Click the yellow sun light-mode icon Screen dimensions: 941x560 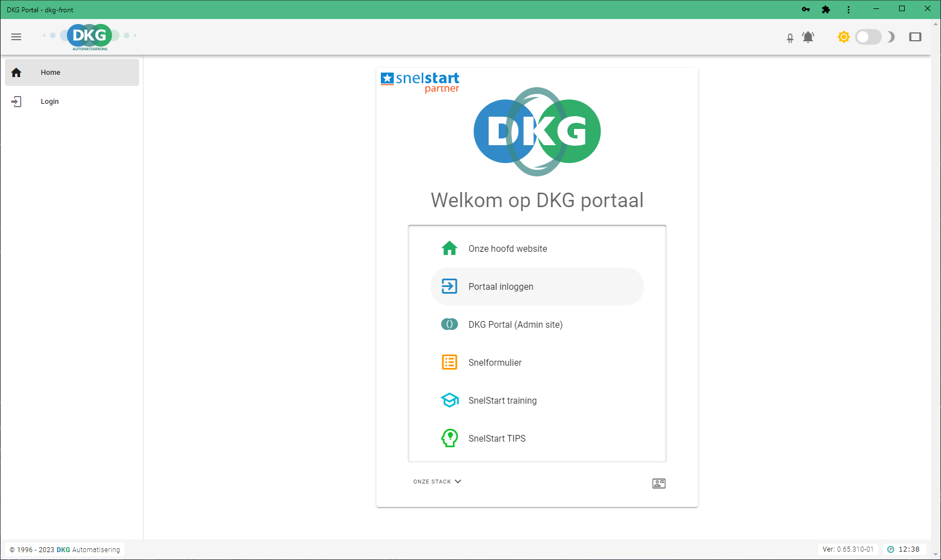[844, 37]
